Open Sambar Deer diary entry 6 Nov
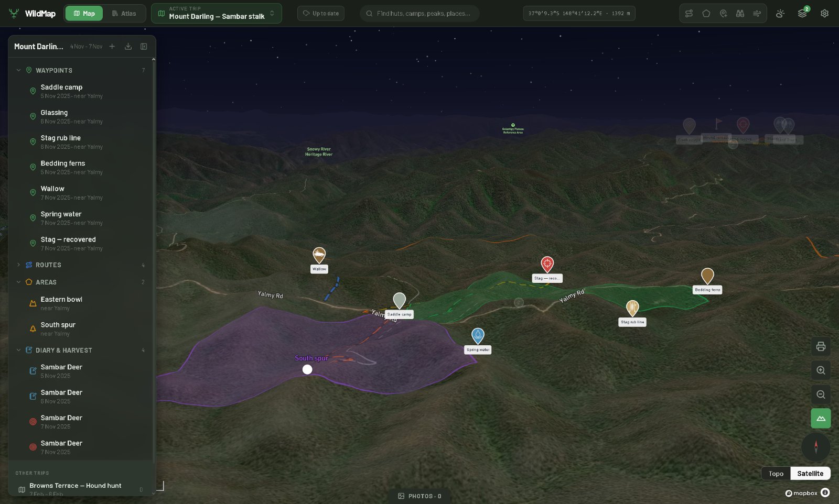 [81, 397]
